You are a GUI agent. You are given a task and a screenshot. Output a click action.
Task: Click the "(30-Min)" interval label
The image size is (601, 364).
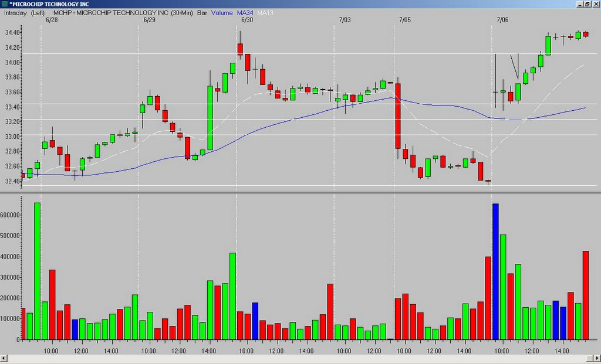pyautogui.click(x=182, y=13)
